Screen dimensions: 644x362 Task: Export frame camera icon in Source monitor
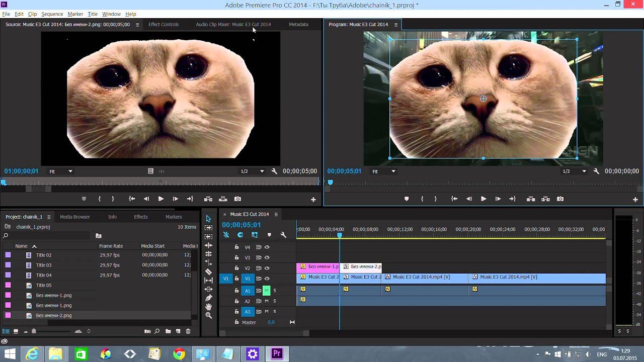pos(237,199)
